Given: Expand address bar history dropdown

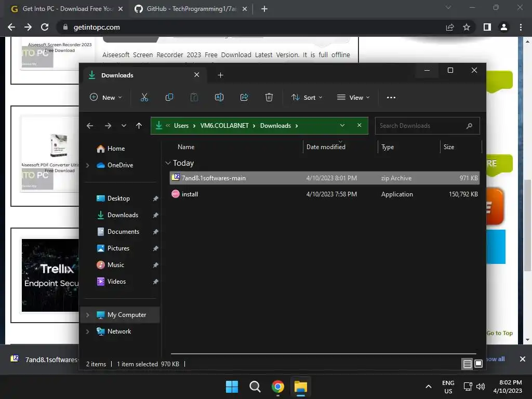Looking at the screenshot, I should [342, 126].
